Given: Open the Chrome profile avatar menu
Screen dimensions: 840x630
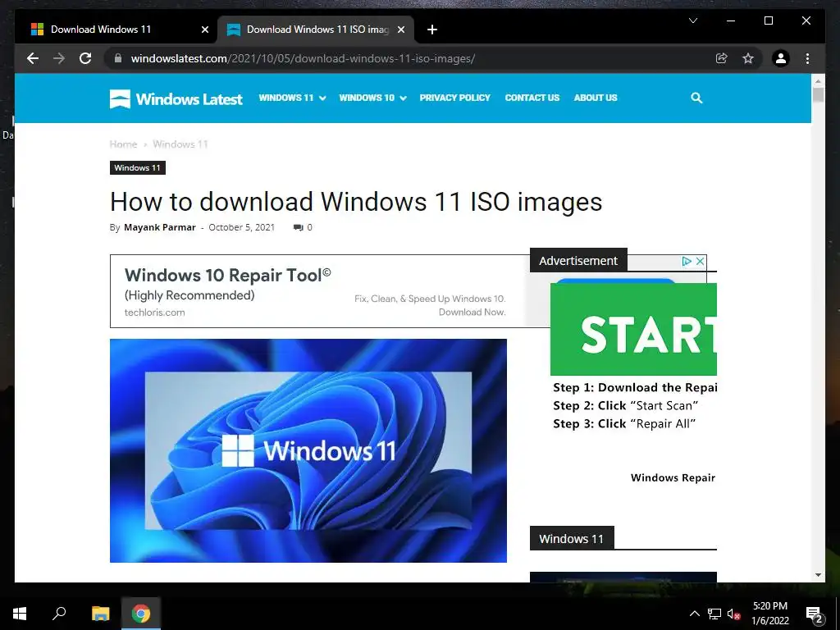Looking at the screenshot, I should click(781, 58).
